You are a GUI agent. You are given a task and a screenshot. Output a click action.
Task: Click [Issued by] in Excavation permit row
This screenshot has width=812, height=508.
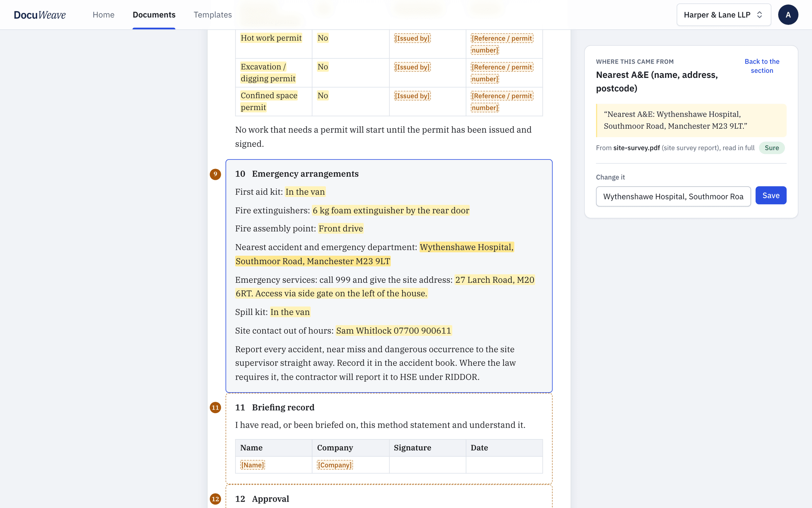tap(412, 67)
